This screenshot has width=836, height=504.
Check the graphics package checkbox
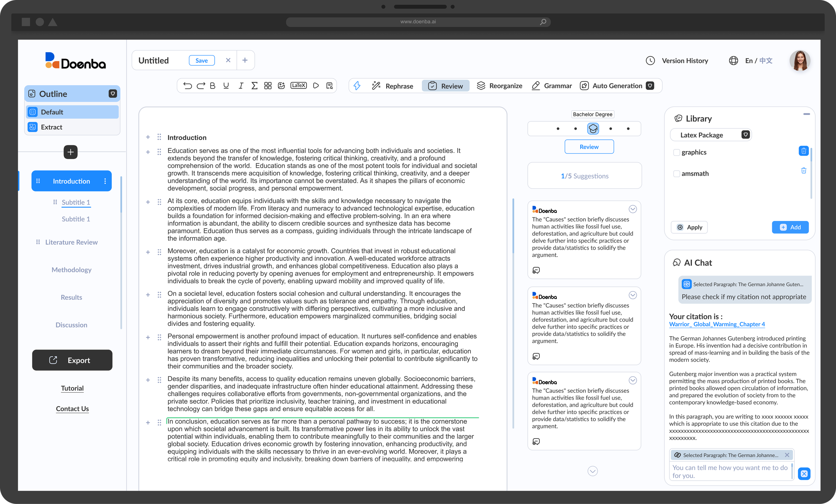(x=676, y=152)
